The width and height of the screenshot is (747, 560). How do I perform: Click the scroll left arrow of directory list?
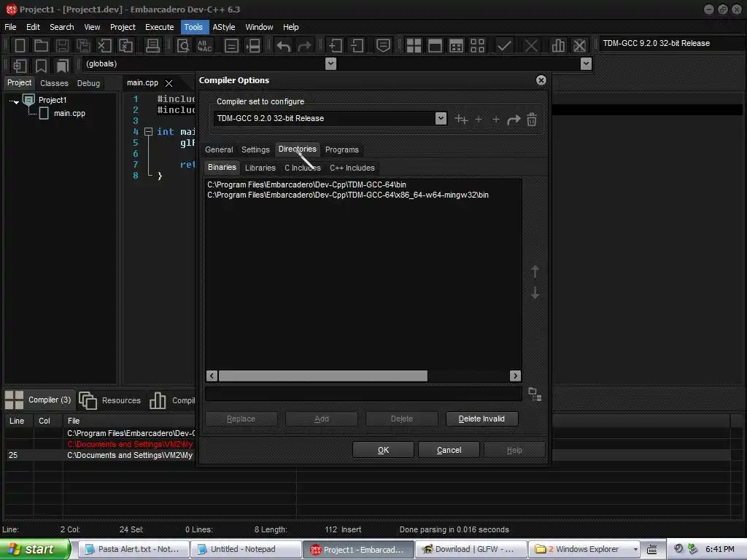[212, 376]
